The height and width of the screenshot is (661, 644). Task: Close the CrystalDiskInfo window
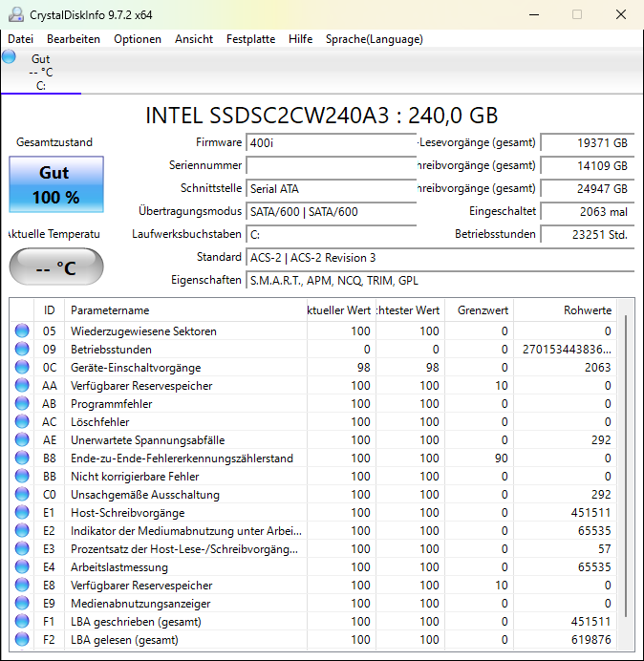pos(621,14)
